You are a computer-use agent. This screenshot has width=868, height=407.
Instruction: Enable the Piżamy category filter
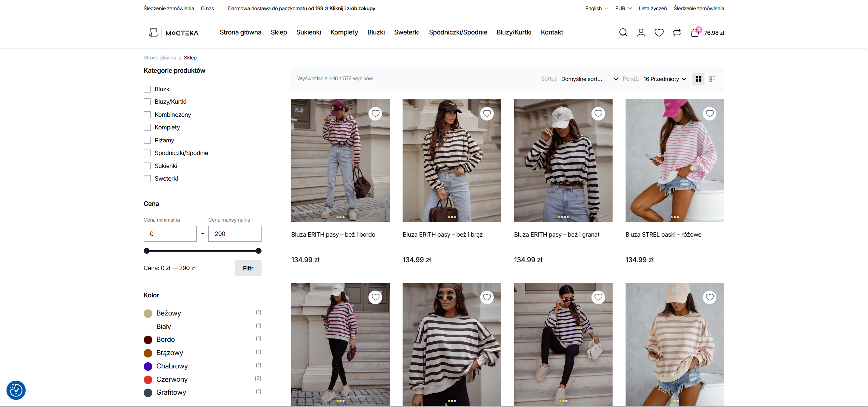point(147,140)
